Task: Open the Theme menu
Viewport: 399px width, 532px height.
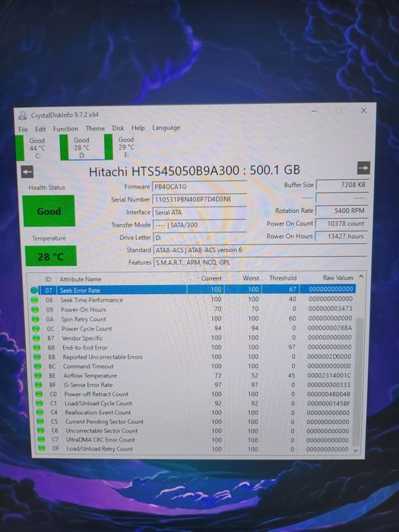Action: coord(95,128)
